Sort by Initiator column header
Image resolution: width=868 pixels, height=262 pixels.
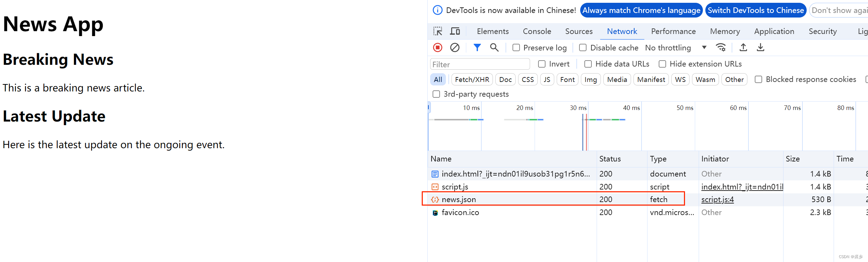(741, 159)
